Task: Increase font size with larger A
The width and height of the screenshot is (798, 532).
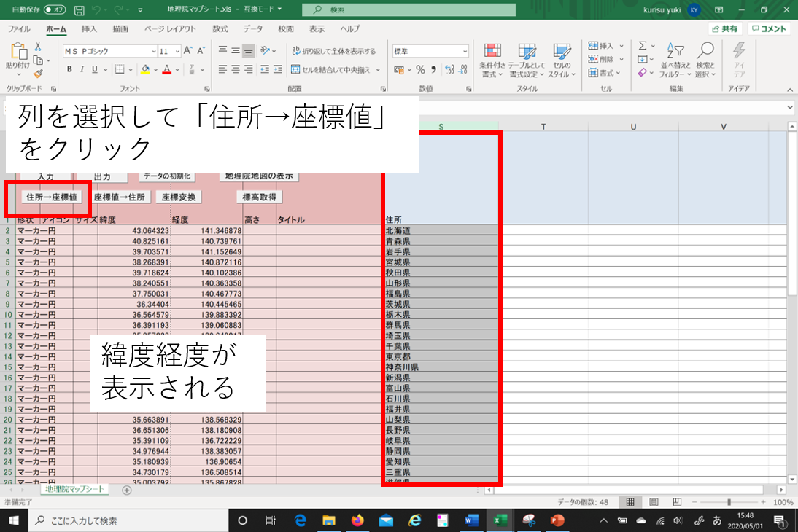Action: coord(187,51)
